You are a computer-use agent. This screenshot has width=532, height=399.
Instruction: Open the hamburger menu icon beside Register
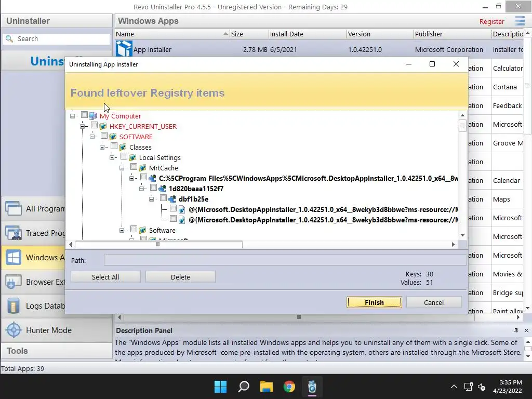click(520, 21)
